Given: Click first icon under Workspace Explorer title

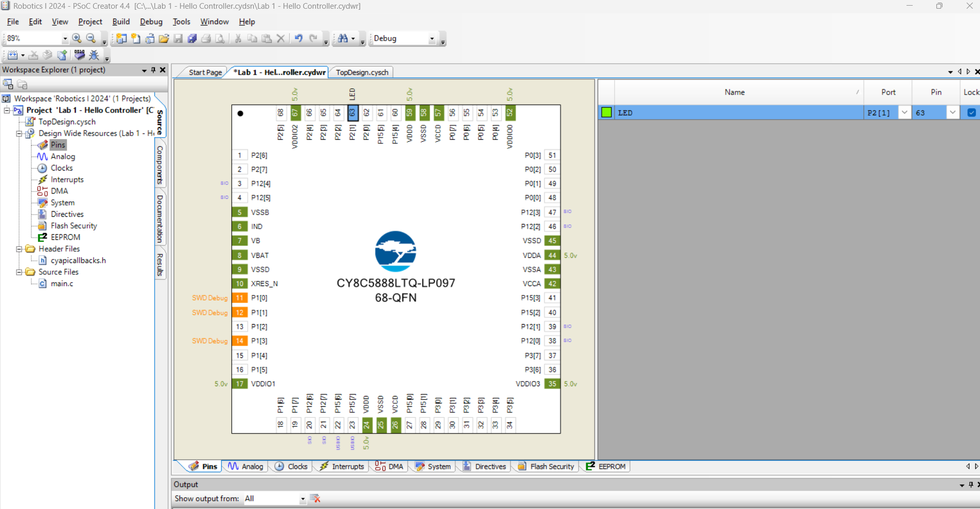Looking at the screenshot, I should (x=8, y=84).
